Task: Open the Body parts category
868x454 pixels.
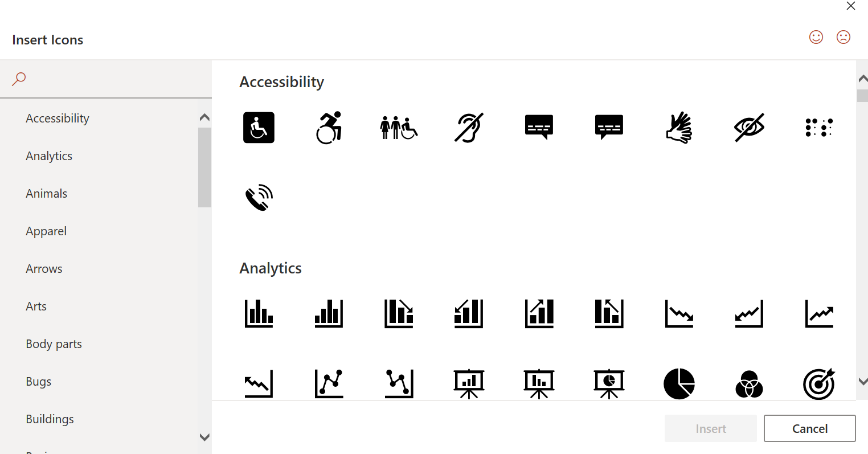Action: [x=54, y=344]
